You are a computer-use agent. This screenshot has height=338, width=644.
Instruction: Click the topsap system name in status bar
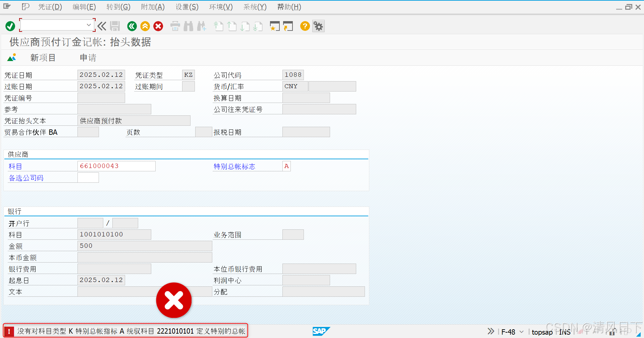point(542,332)
